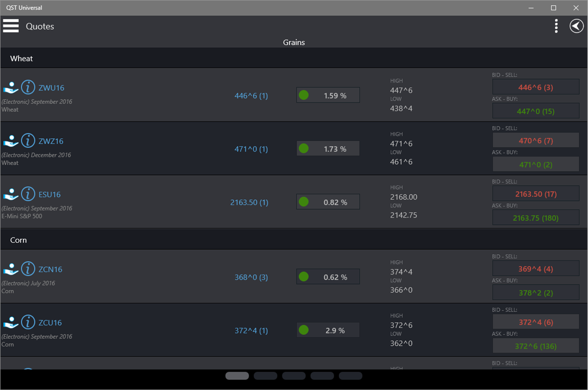This screenshot has width=588, height=390.
Task: Toggle the 1.59 % change box for ZWU16
Action: pyautogui.click(x=328, y=95)
